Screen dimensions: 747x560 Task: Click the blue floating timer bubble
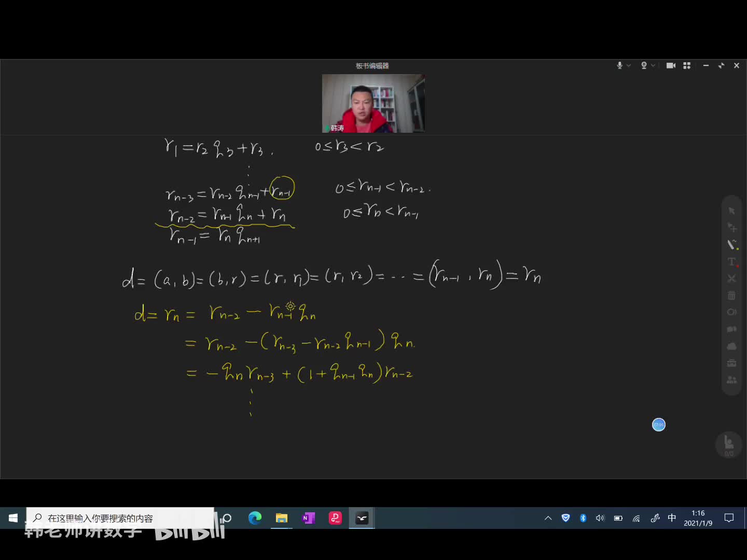(658, 425)
